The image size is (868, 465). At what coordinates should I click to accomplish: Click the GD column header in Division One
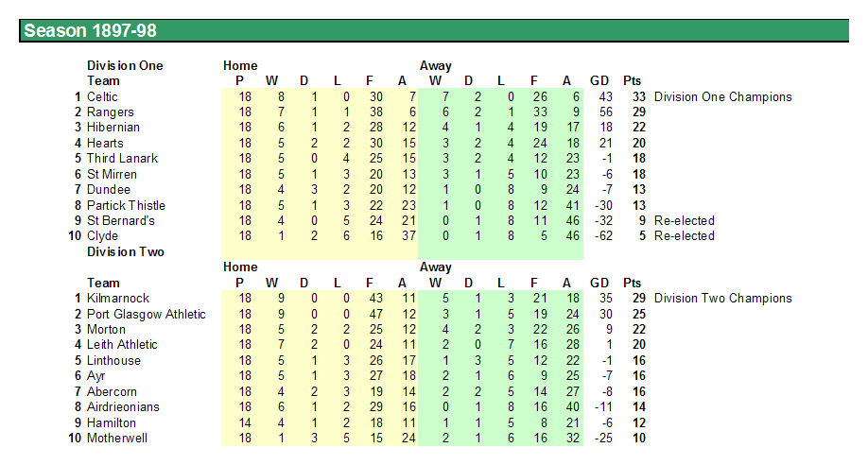[599, 81]
